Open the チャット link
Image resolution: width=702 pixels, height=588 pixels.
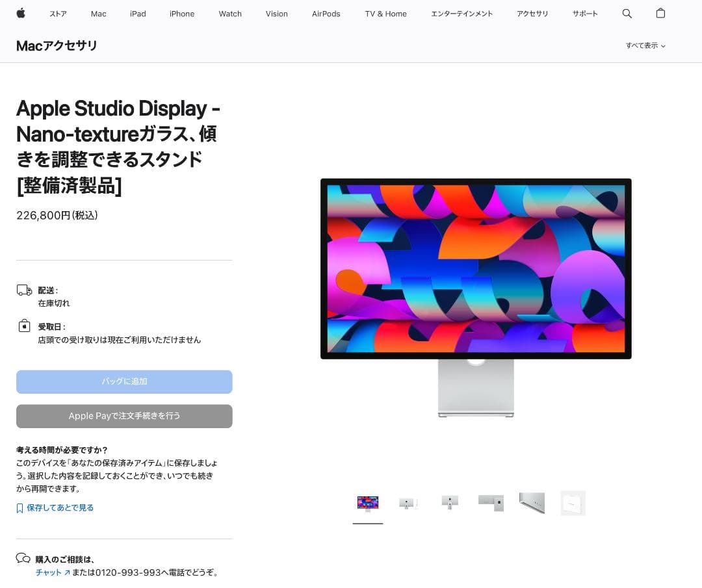click(x=53, y=572)
